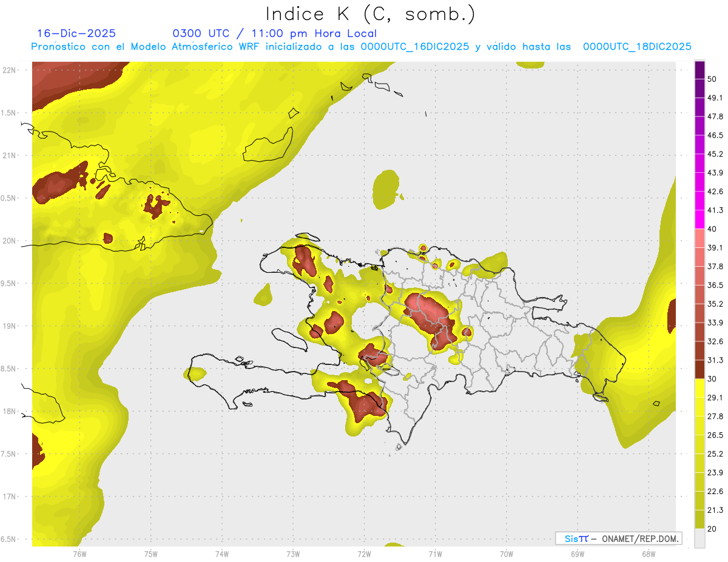
Task: Click the legend value "22.6"
Action: (715, 491)
